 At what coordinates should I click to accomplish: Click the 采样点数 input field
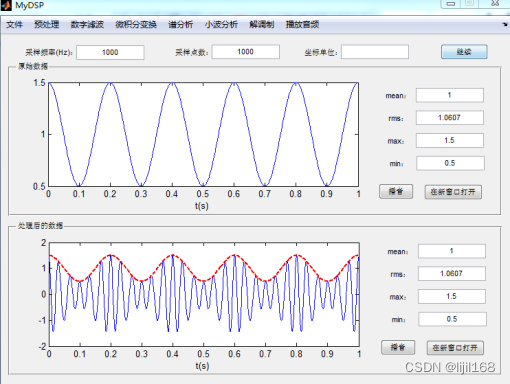[246, 52]
